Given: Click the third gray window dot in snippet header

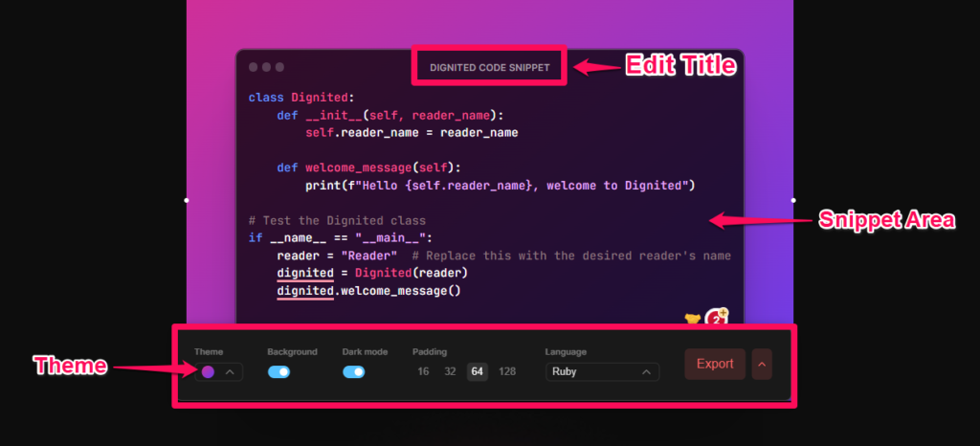Looking at the screenshot, I should [x=279, y=67].
